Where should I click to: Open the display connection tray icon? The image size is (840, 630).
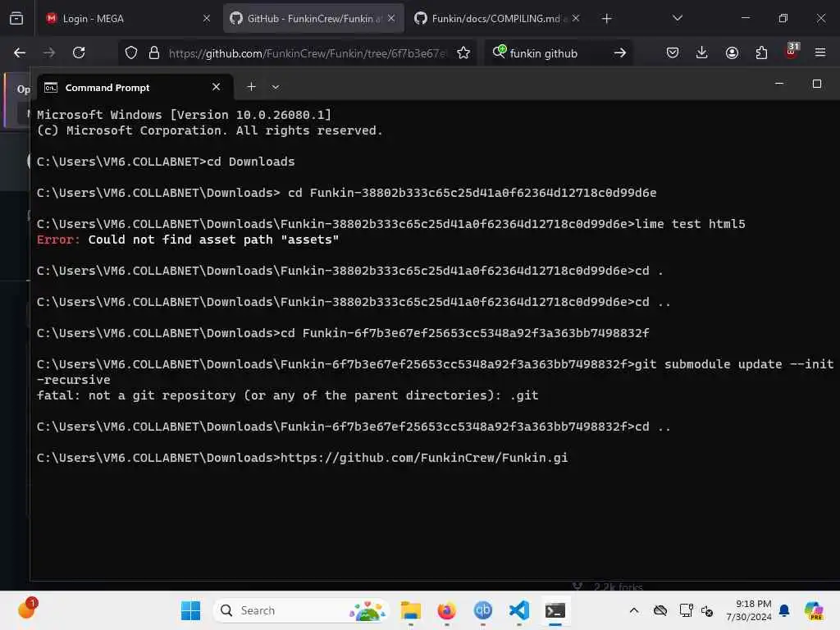point(686,610)
